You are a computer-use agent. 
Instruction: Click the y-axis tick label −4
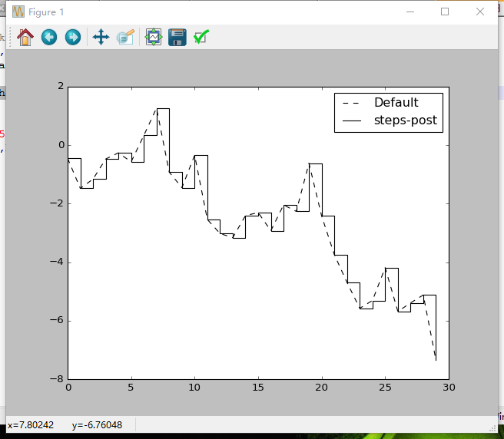tap(57, 262)
